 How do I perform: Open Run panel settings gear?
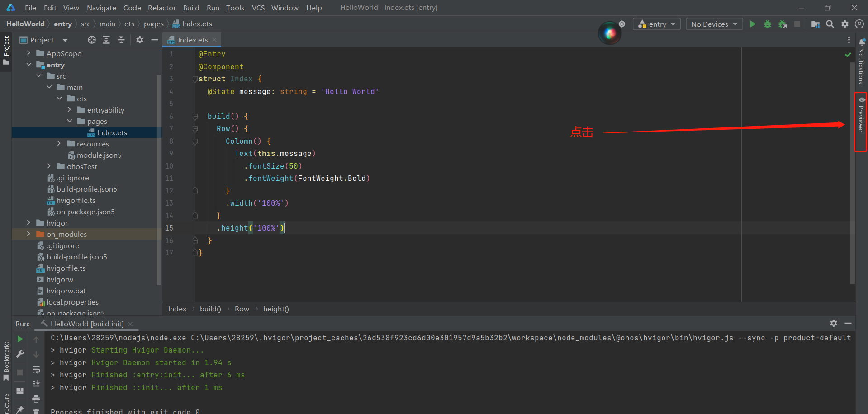click(834, 323)
